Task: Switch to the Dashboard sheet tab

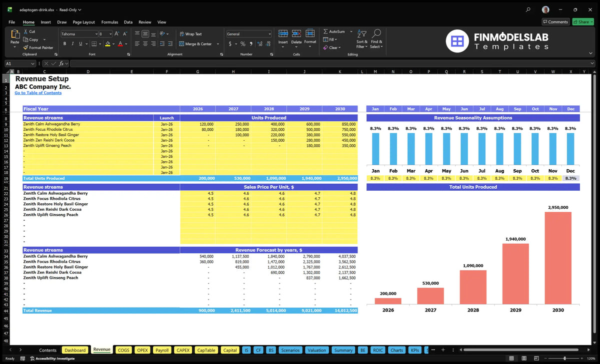Action: click(x=75, y=350)
